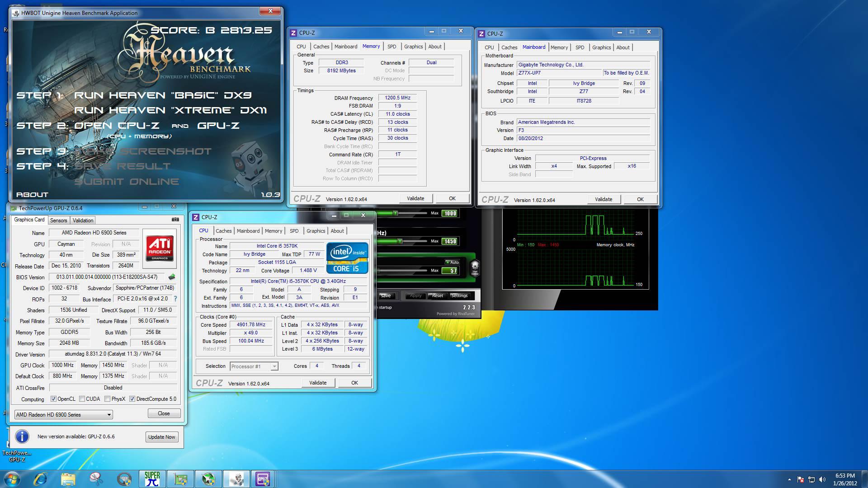Click the save BIOS icon in GPU-Z
Screen dimensions: 868x488
[172, 277]
